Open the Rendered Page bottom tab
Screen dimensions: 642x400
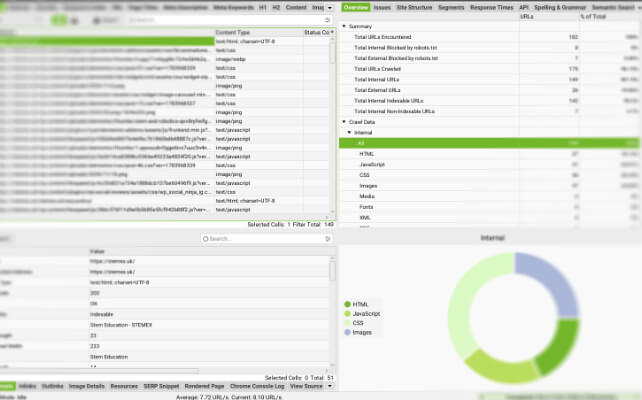pos(204,386)
